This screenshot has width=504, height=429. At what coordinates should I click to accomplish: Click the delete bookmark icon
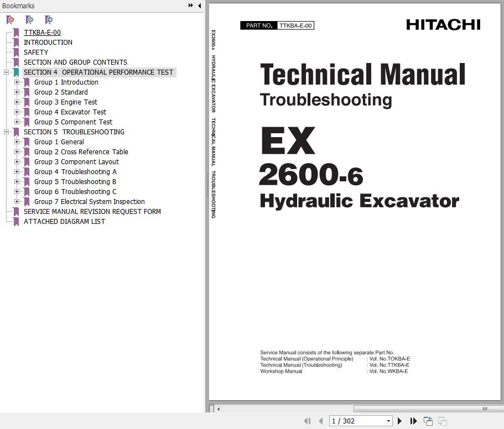click(x=10, y=20)
